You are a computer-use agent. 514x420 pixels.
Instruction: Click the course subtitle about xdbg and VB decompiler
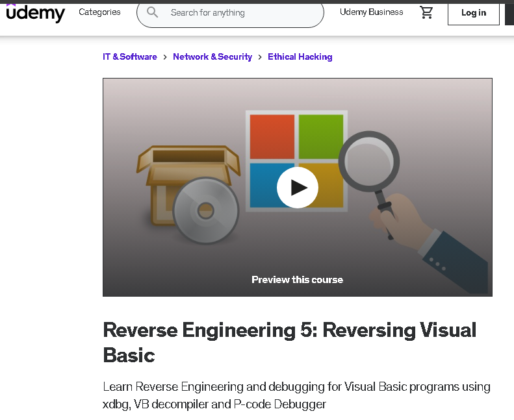click(x=296, y=395)
